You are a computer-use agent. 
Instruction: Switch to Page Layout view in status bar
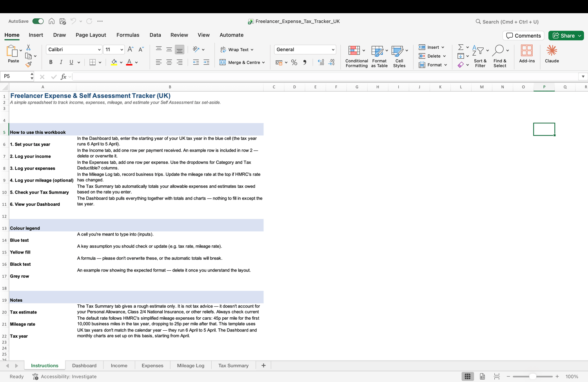point(482,377)
